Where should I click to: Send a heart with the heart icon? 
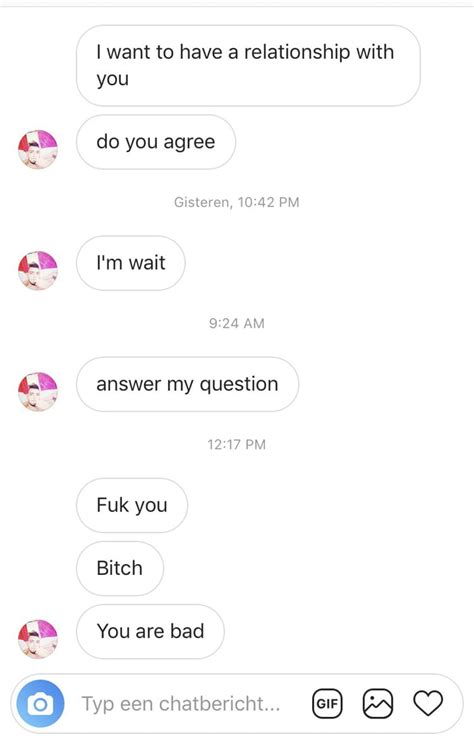click(x=428, y=703)
